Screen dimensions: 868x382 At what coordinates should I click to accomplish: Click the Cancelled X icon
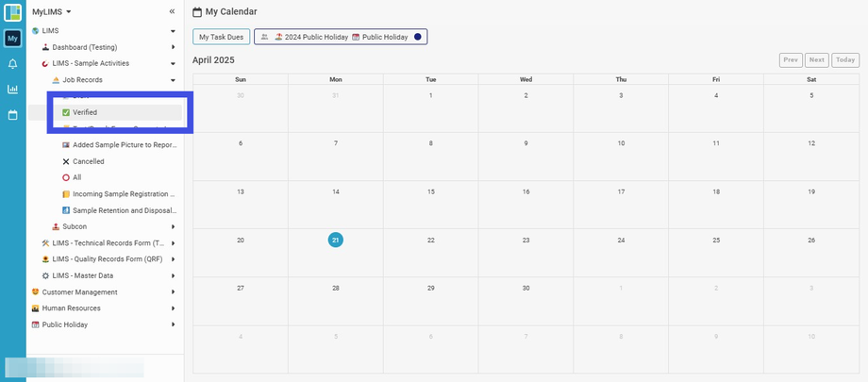[66, 161]
